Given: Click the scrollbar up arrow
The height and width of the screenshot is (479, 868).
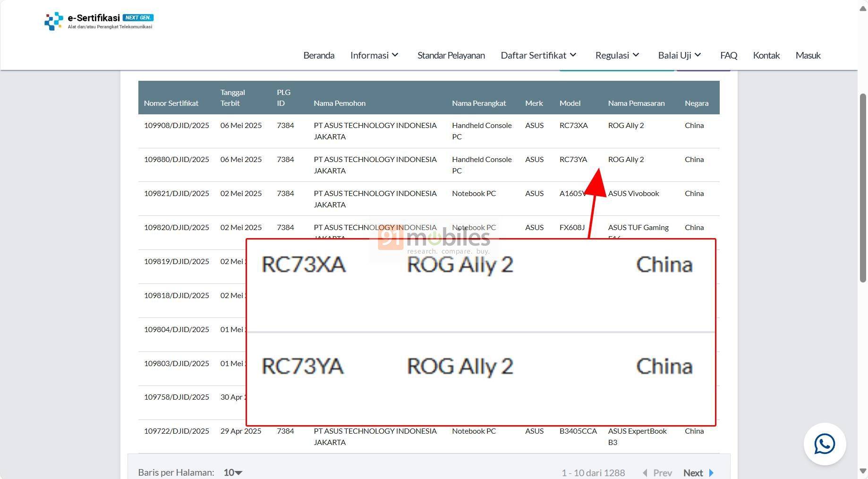Looking at the screenshot, I should click(863, 9).
